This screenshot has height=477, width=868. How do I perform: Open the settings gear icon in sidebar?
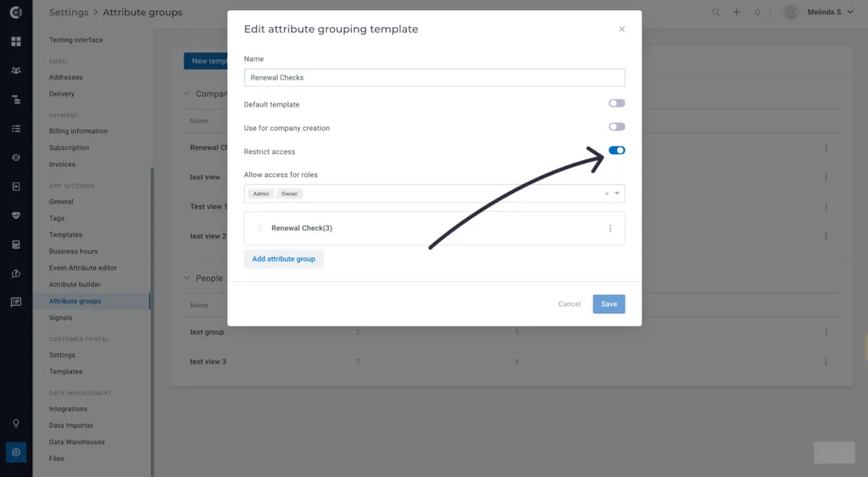[16, 452]
